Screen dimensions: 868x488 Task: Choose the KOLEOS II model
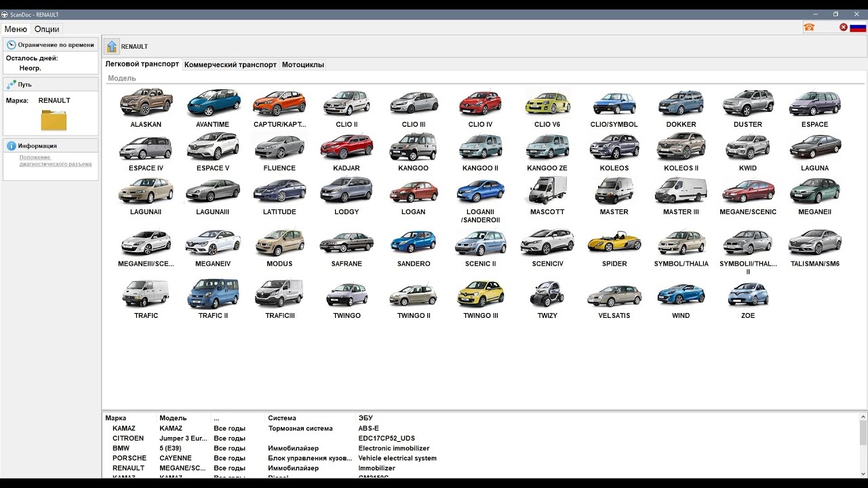coord(681,146)
